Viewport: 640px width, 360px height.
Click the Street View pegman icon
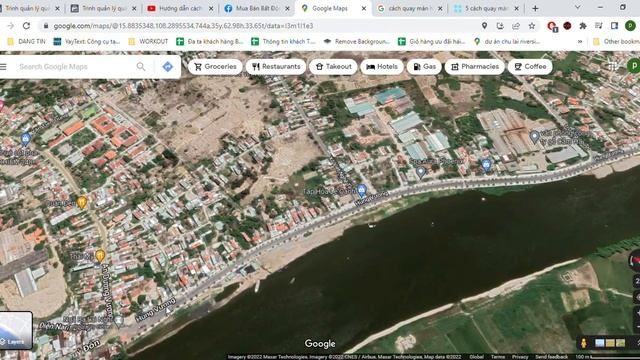(584, 343)
